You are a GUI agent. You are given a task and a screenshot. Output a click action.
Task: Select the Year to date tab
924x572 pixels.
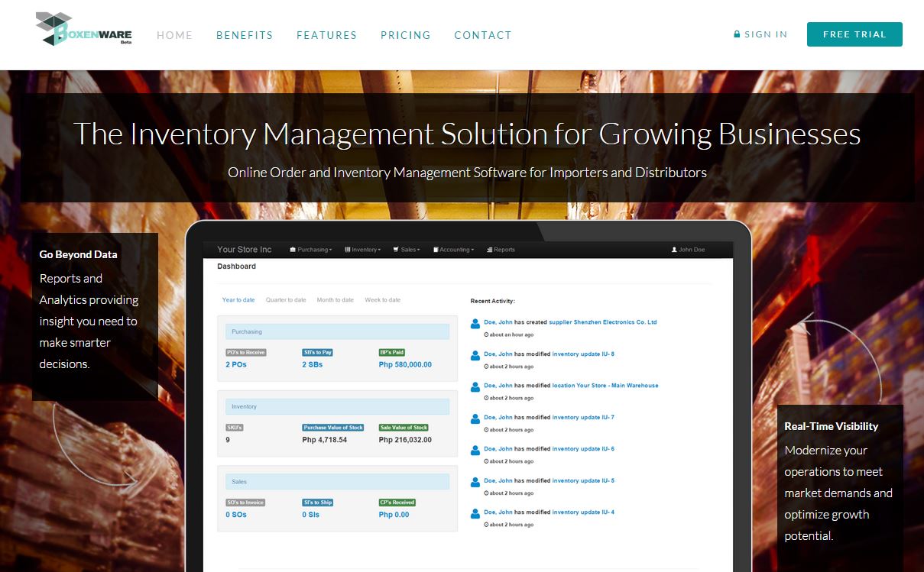[x=238, y=300]
